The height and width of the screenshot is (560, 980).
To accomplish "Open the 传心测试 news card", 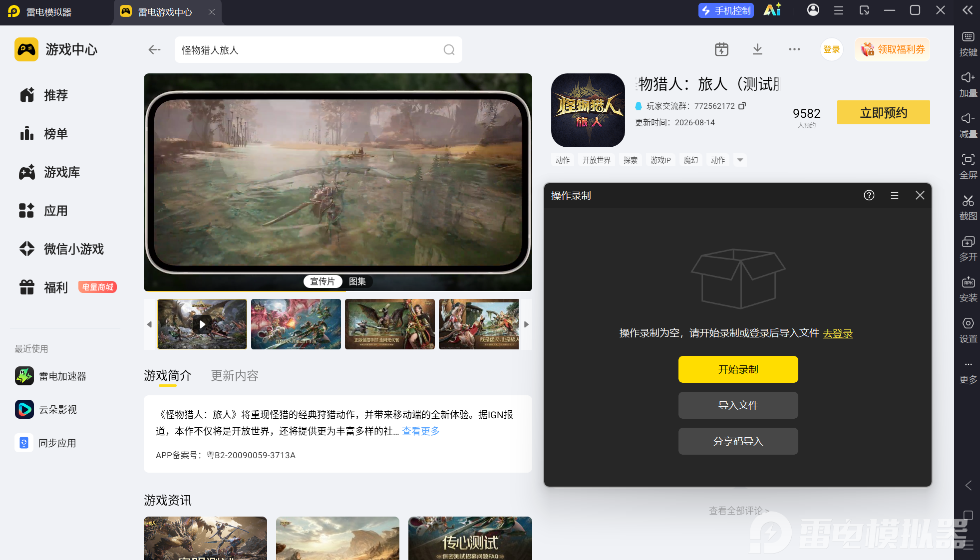I will 470,538.
